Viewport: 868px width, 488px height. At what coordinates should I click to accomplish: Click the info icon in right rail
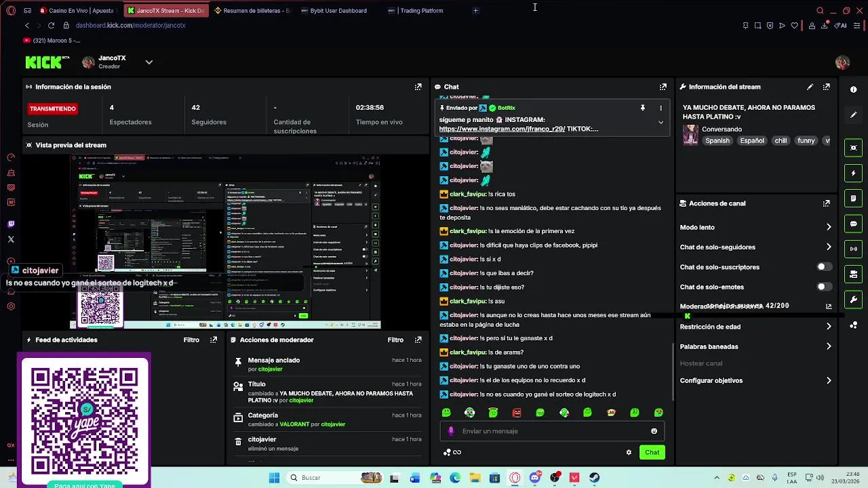853,89
